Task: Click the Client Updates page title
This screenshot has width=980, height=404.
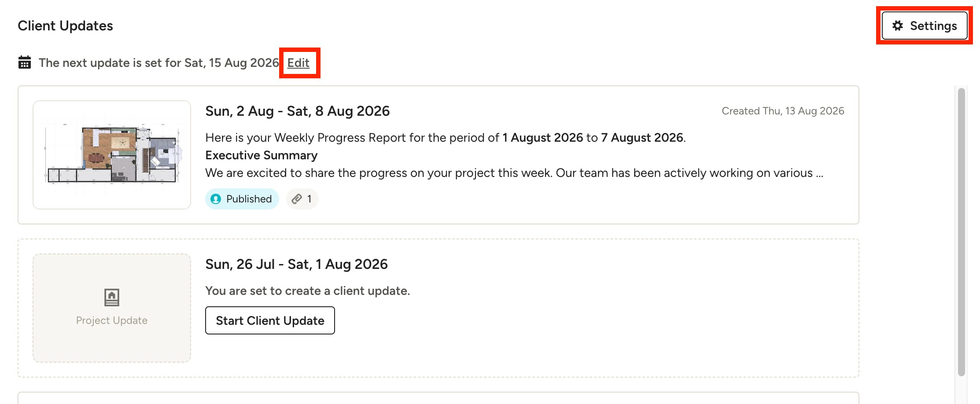Action: click(x=65, y=26)
